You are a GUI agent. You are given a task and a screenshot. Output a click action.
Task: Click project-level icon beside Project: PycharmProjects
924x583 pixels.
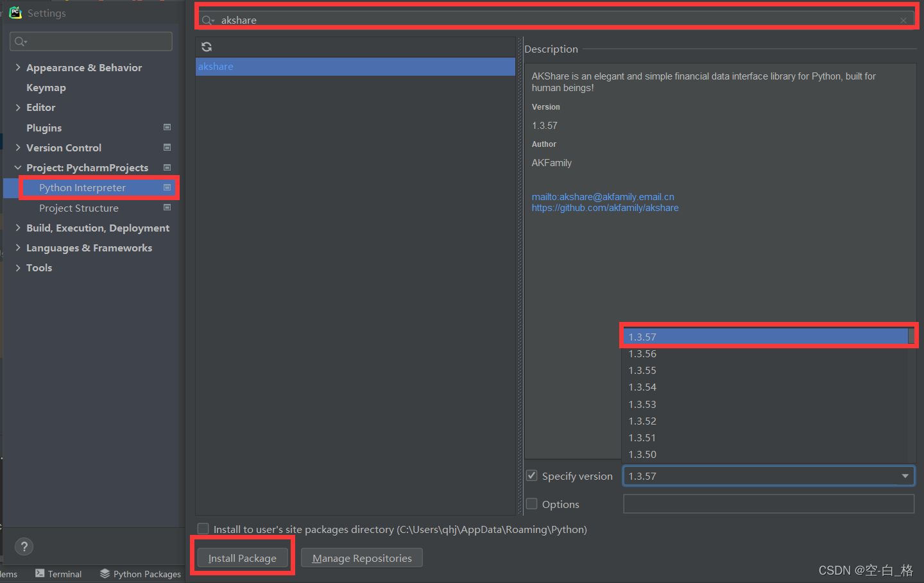tap(167, 167)
